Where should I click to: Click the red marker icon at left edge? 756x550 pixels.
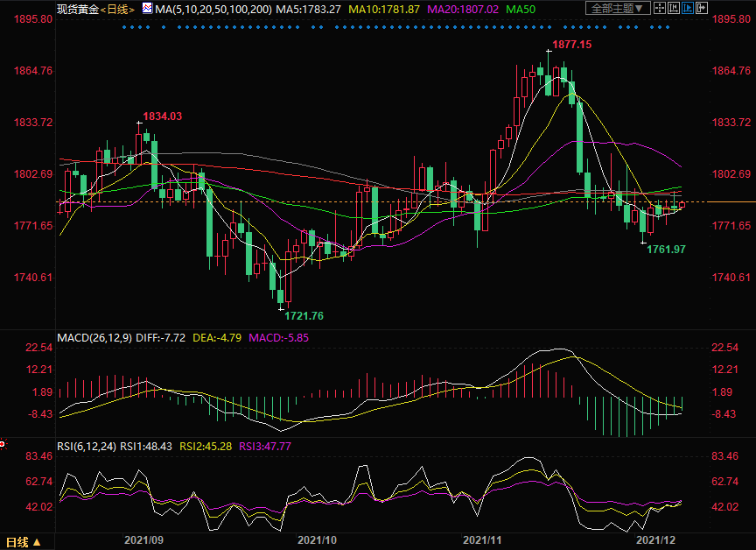click(3, 444)
